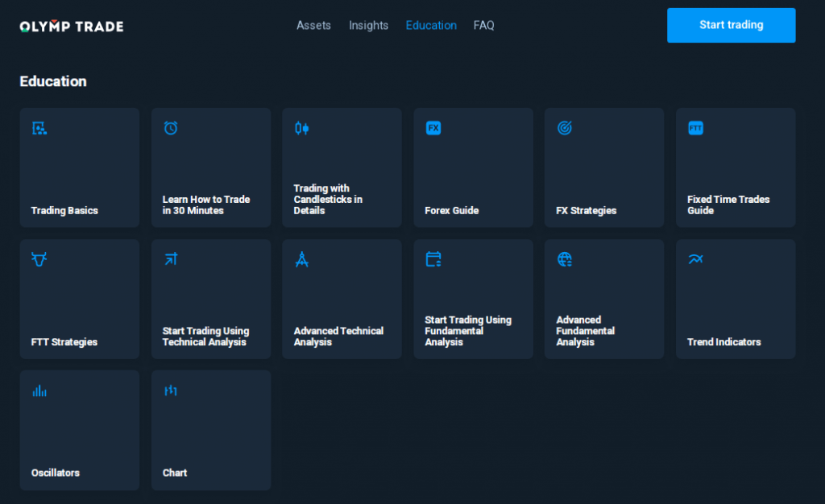The image size is (825, 504).
Task: Click the Olymp Trade logo
Action: pos(72,27)
